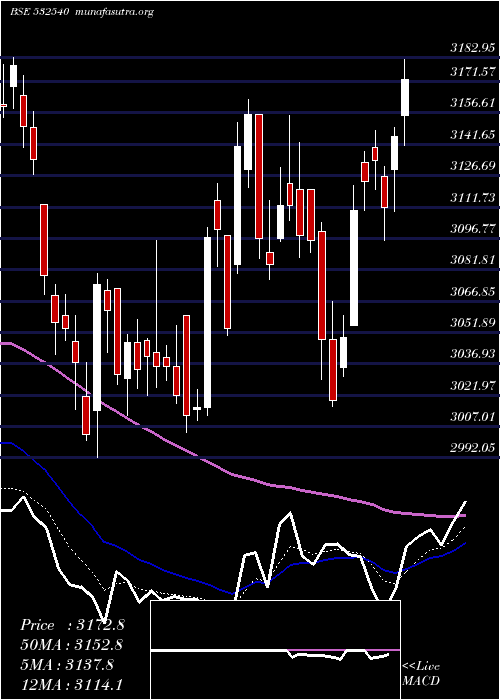Screen dimensions: 500x700
Task: Select the 3171.57 price level label
Action: (x=473, y=71)
